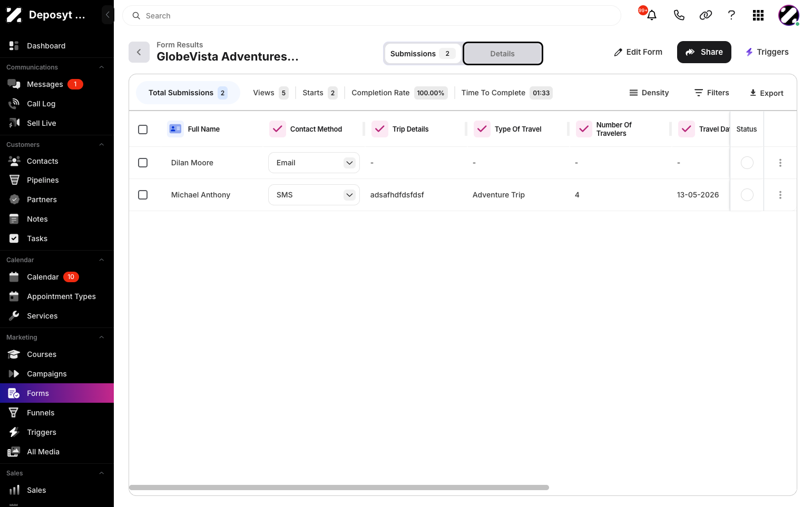Viewport: 812px width, 507px height.
Task: Open Services in the sidebar
Action: pyautogui.click(x=57, y=316)
